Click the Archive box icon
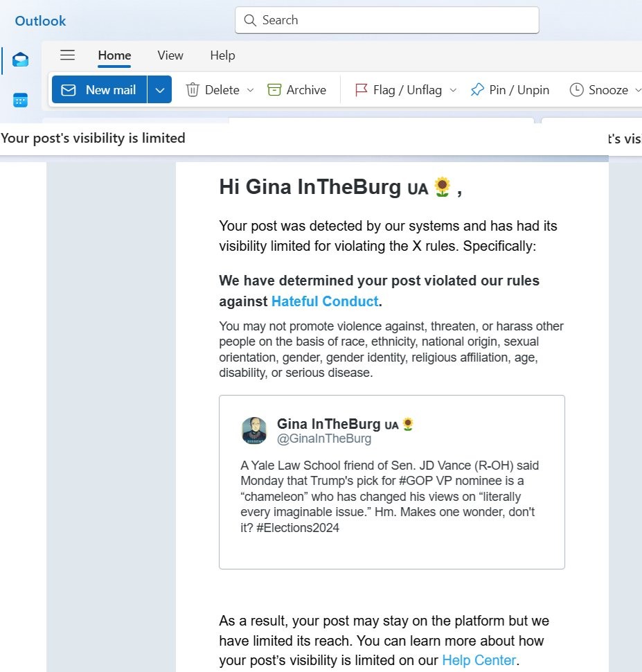This screenshot has width=642, height=672. [x=274, y=90]
